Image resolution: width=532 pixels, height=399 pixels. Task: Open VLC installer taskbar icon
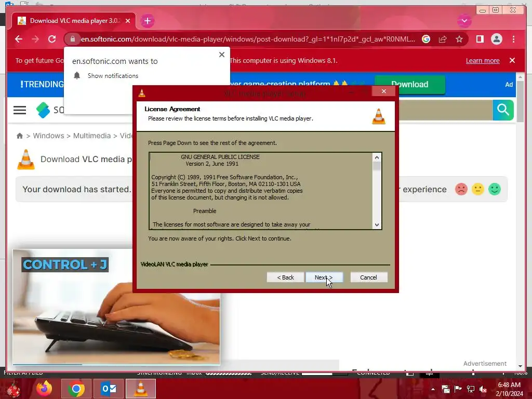pyautogui.click(x=141, y=389)
